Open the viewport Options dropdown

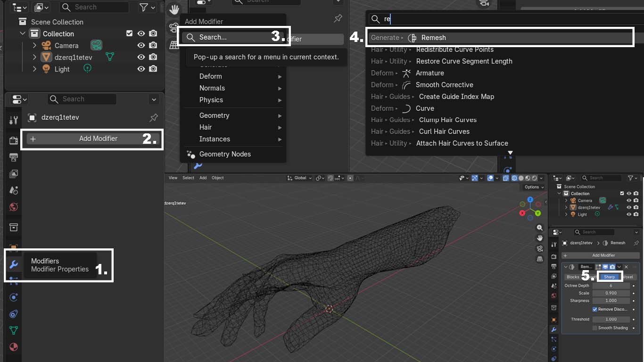coord(534,187)
